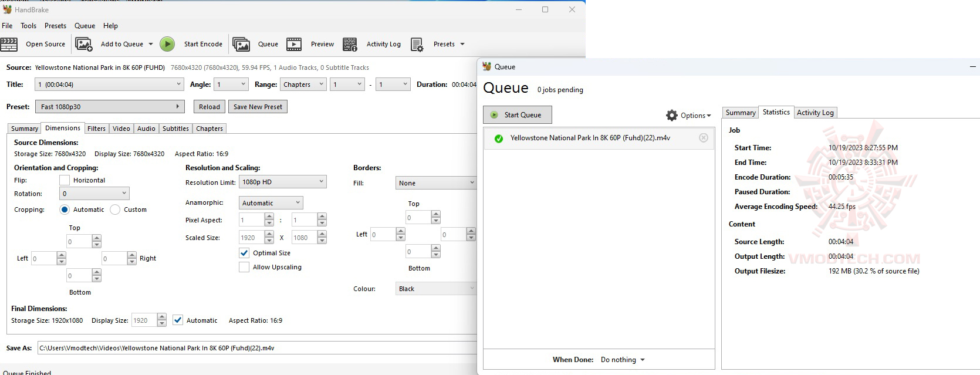This screenshot has width=980, height=375.
Task: Open the Title dropdown showing 1 (00:04:04)
Action: pyautogui.click(x=109, y=85)
